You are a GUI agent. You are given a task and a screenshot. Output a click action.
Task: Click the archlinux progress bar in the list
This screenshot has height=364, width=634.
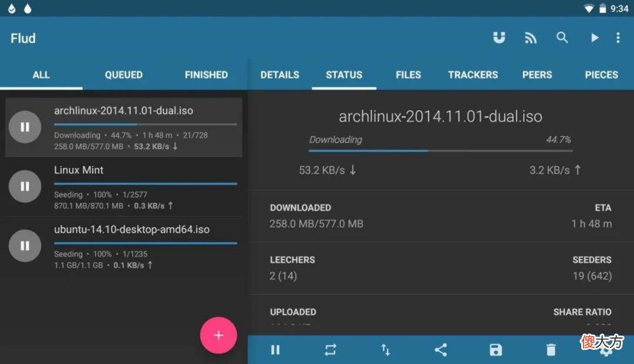pyautogui.click(x=146, y=124)
